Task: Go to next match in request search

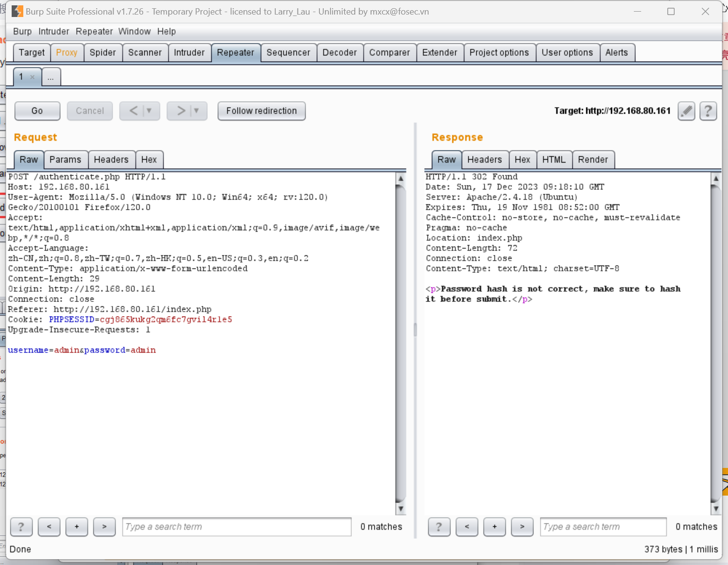Action: pos(104,527)
